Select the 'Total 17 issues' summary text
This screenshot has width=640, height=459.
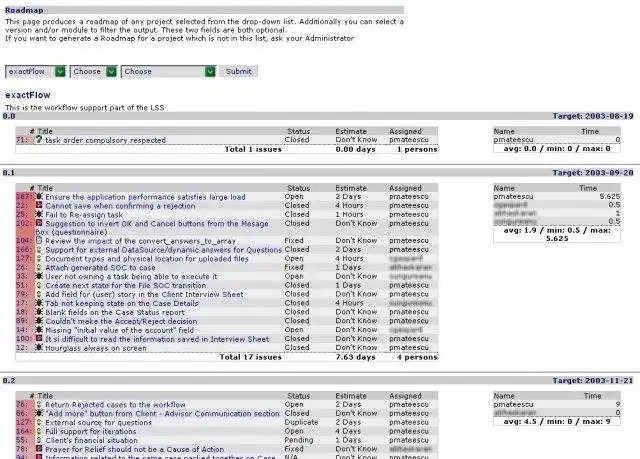click(x=251, y=357)
